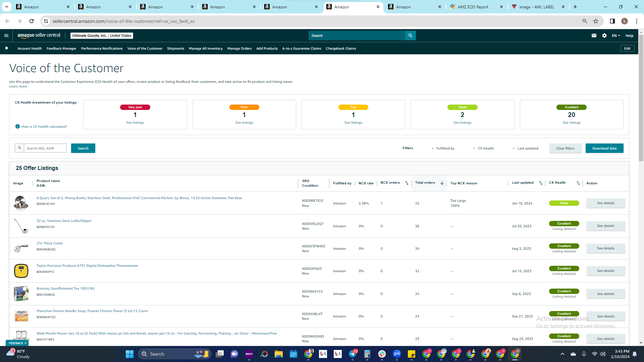Show hidden system tray icons chevron

562,354
